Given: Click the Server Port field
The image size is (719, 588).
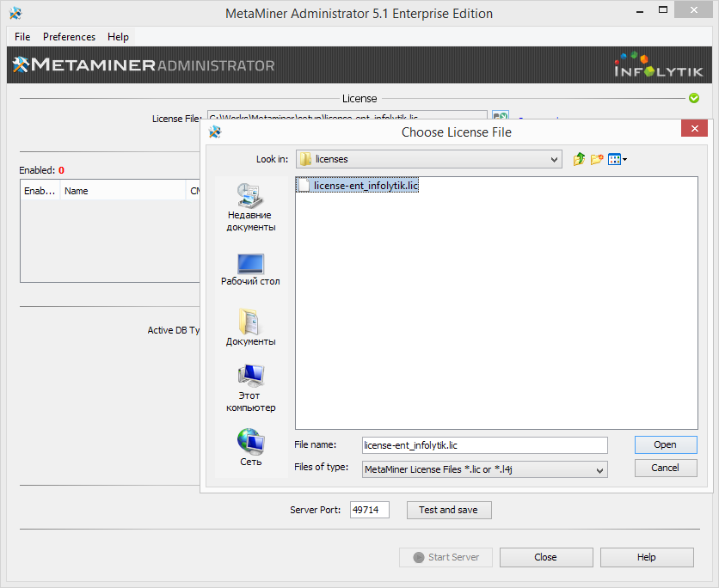Looking at the screenshot, I should pyautogui.click(x=370, y=510).
